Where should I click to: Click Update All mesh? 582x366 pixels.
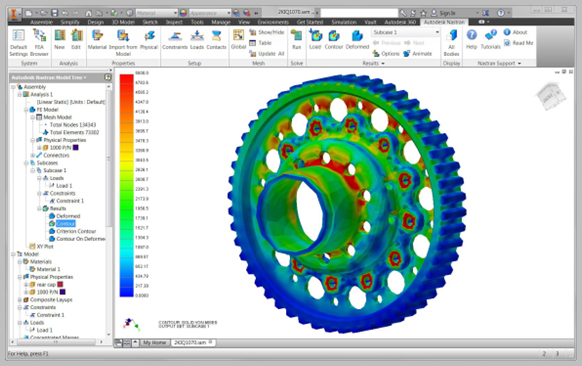[x=267, y=54]
